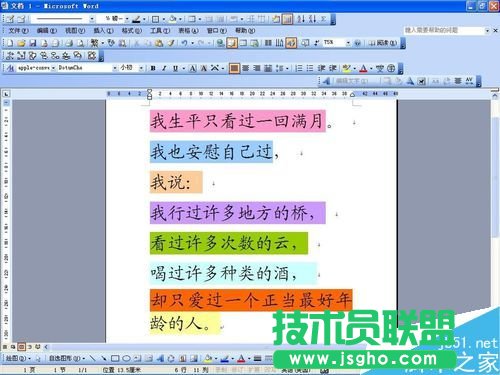Expand font color dropdown arrow
The height and width of the screenshot is (375, 500).
(x=371, y=69)
